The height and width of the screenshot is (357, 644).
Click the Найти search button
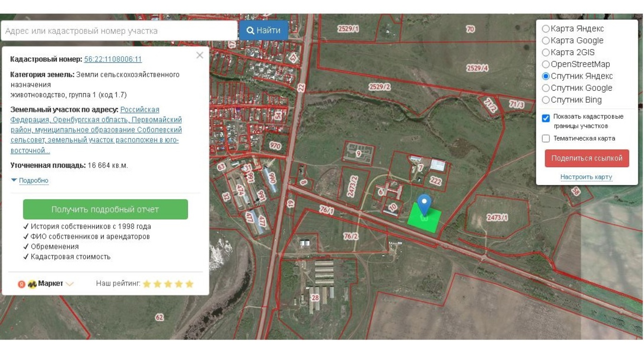coord(264,31)
